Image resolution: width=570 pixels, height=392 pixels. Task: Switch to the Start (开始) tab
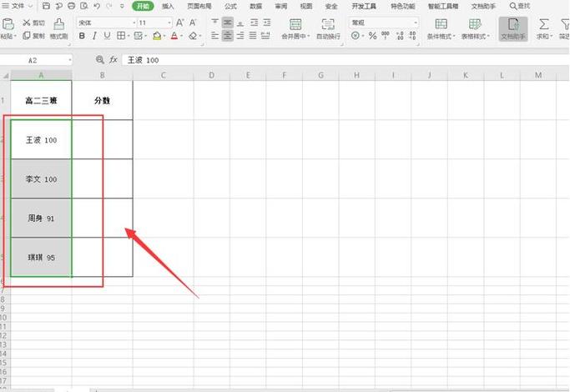point(143,6)
